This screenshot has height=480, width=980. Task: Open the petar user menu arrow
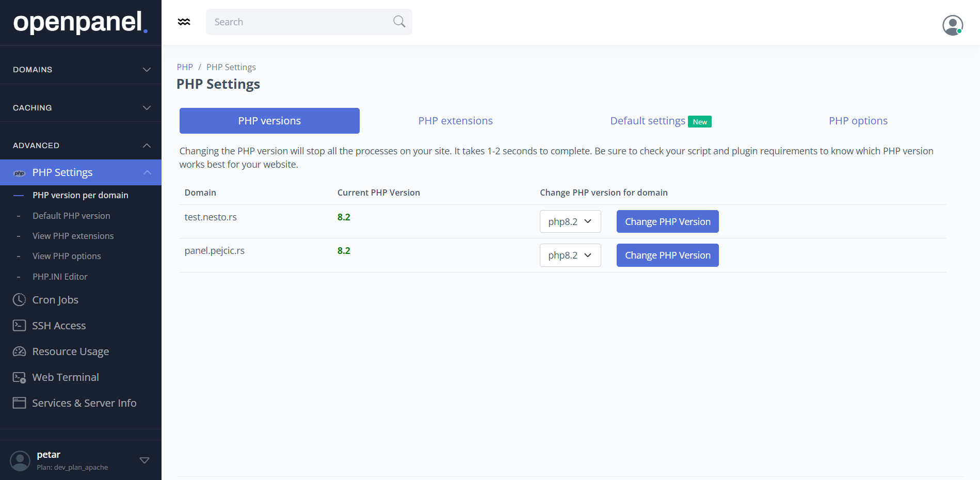pos(144,460)
